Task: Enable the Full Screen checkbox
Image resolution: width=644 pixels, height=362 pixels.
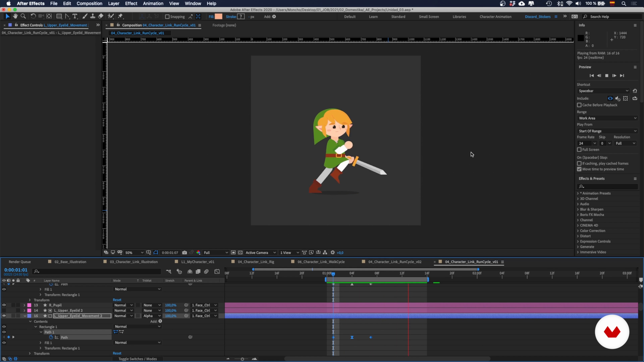Action: point(579,150)
